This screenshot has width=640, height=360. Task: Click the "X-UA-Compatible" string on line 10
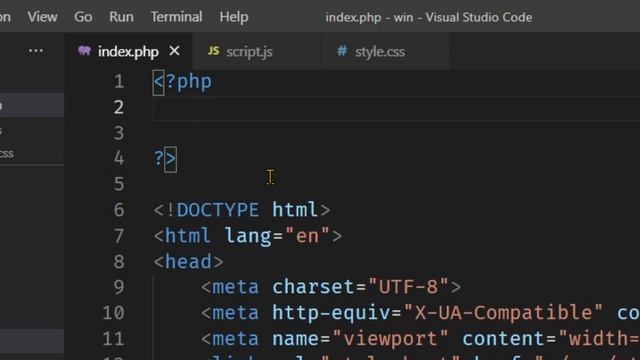(x=503, y=313)
